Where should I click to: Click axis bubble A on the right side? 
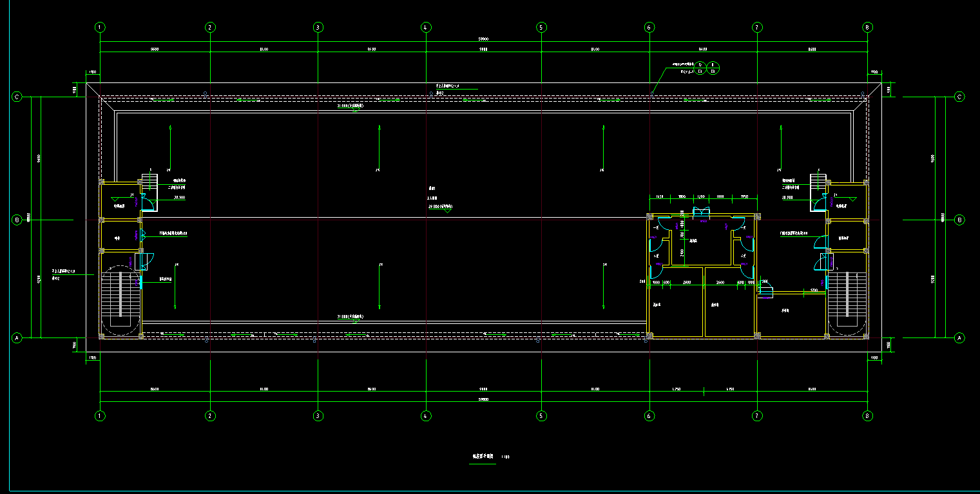tap(959, 337)
